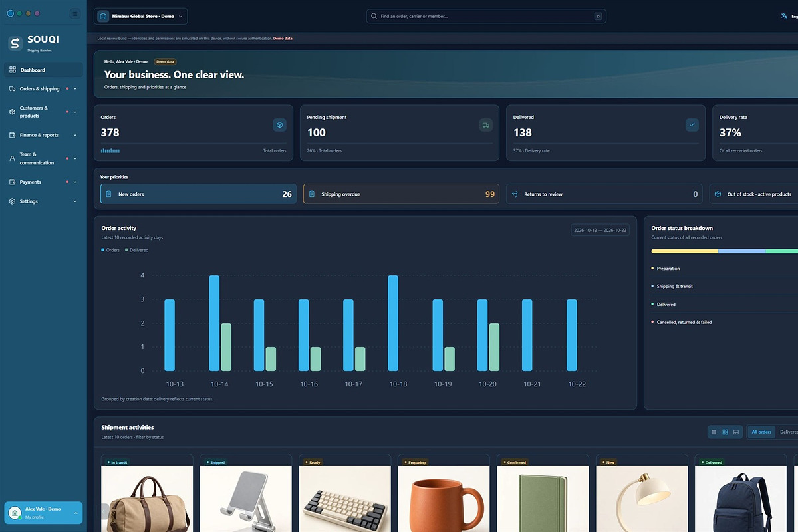The height and width of the screenshot is (532, 798).
Task: Open the Payments menu item
Action: coord(43,182)
